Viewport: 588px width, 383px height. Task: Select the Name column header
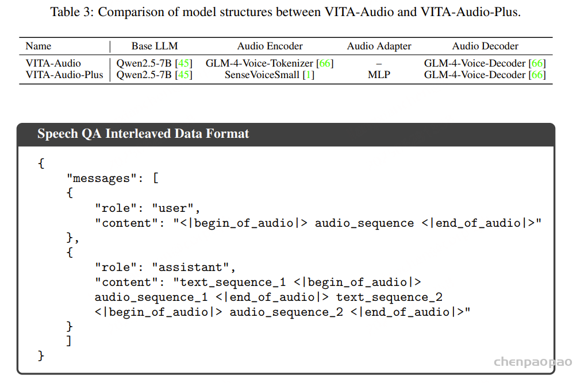[x=39, y=47]
